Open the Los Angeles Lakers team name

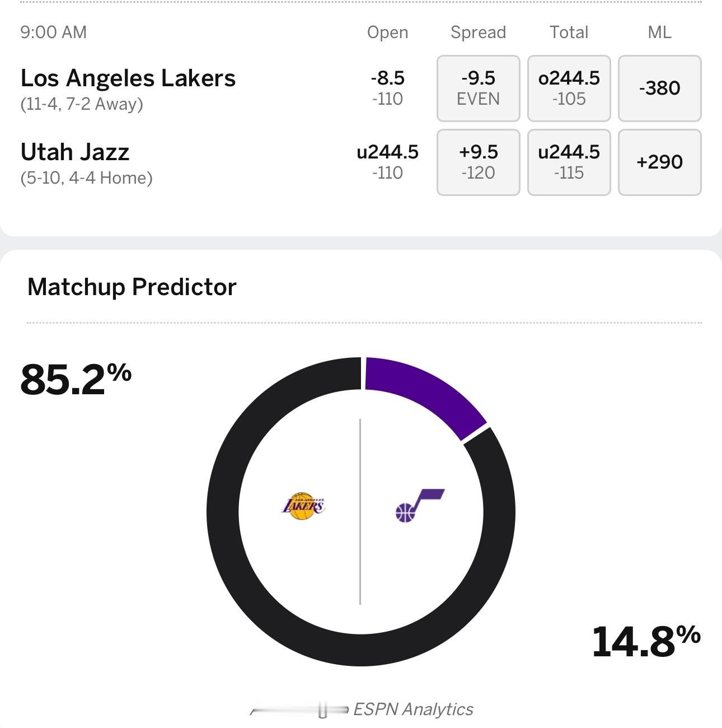pyautogui.click(x=128, y=78)
